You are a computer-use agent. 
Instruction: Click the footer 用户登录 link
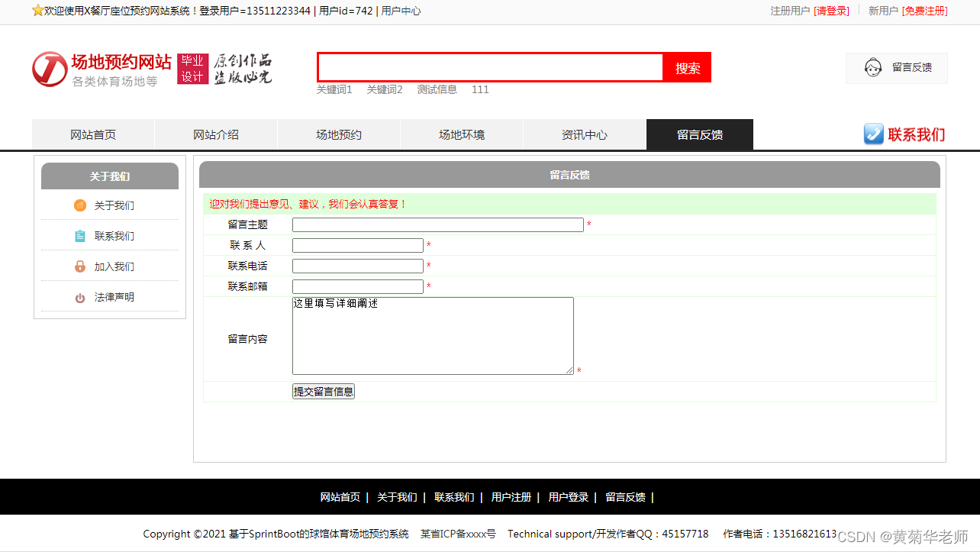point(569,497)
